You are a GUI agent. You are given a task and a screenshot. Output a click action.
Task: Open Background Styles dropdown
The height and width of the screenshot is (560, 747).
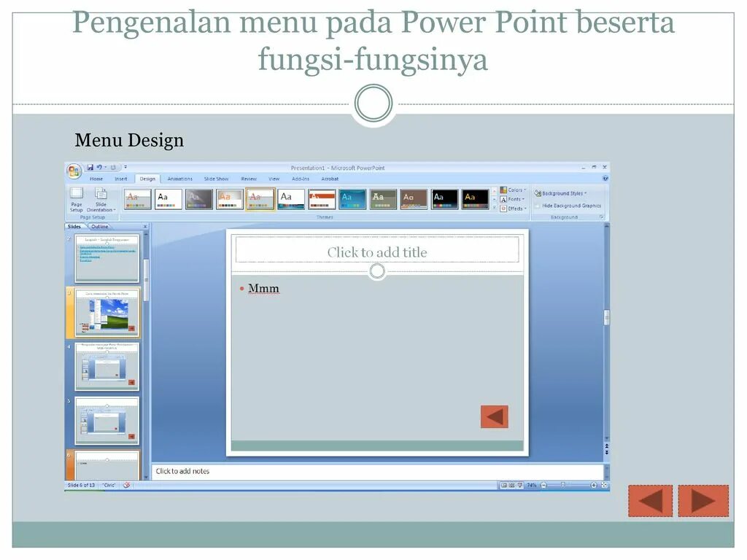pyautogui.click(x=561, y=193)
